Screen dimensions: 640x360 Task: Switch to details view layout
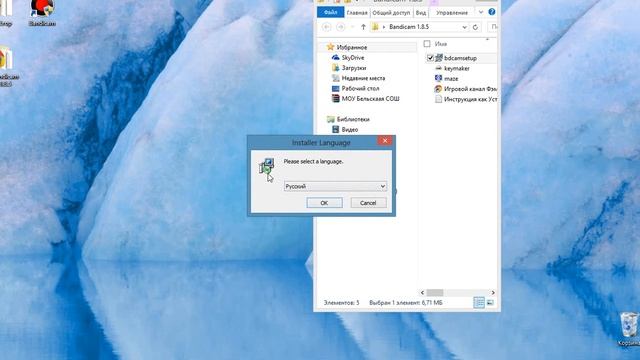479,302
